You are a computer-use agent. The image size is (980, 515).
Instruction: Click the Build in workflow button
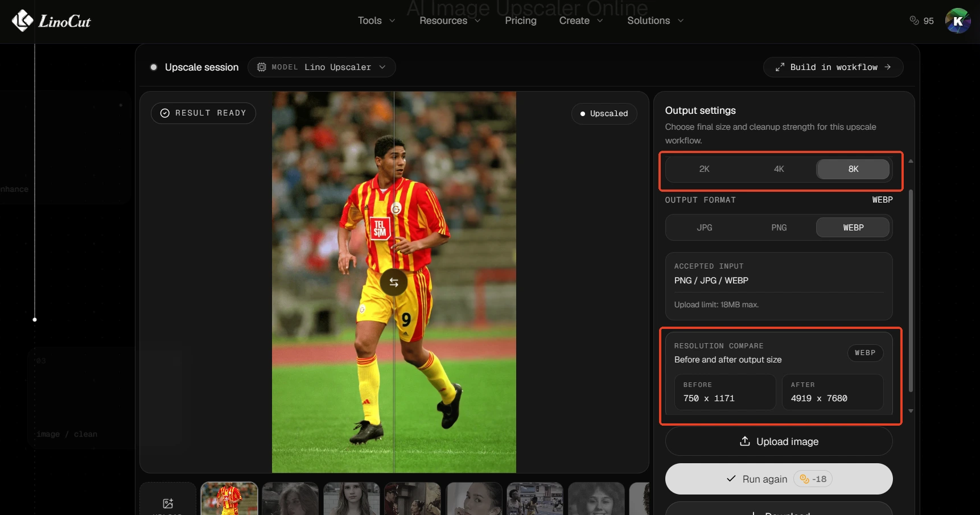coord(833,67)
